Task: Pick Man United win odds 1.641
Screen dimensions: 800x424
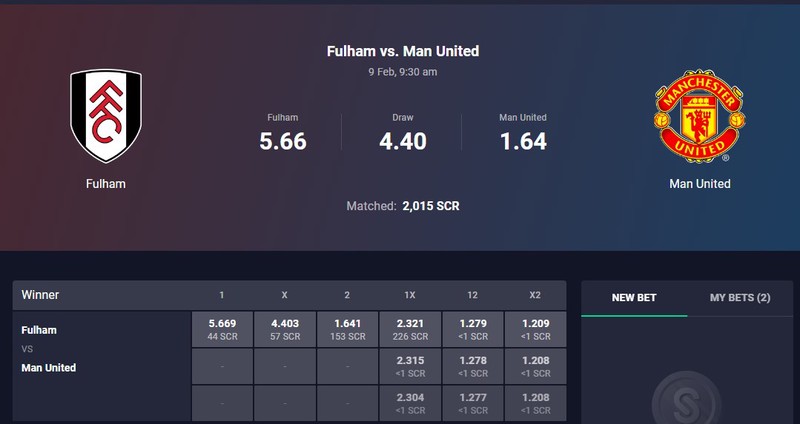Action: point(347,330)
